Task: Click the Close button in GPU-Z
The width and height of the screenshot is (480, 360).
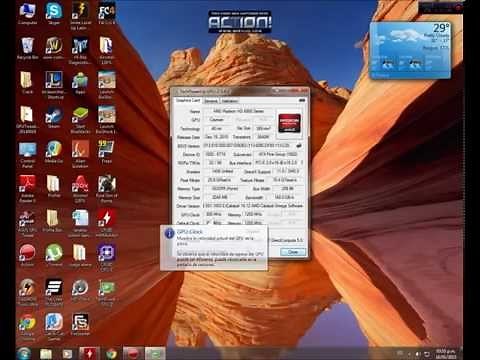Action: tap(293, 252)
